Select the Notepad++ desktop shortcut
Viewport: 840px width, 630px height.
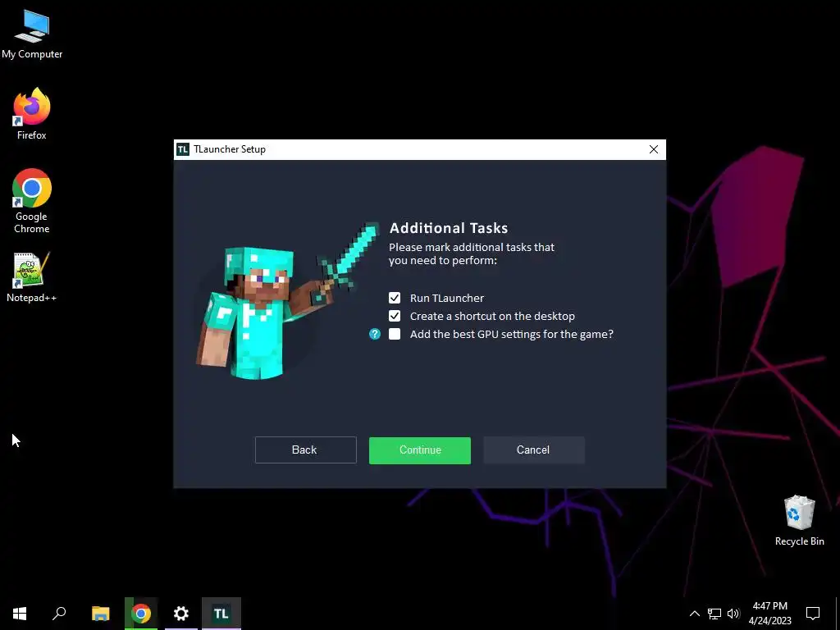pyautogui.click(x=32, y=277)
